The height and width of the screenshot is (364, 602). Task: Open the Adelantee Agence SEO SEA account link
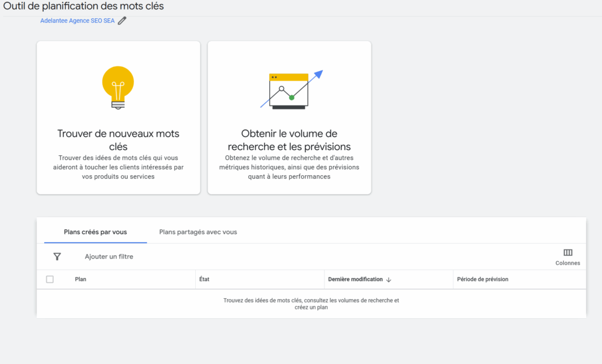77,19
